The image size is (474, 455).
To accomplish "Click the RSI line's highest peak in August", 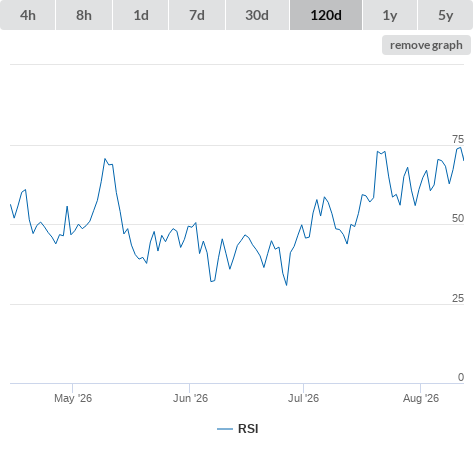I will [x=460, y=147].
